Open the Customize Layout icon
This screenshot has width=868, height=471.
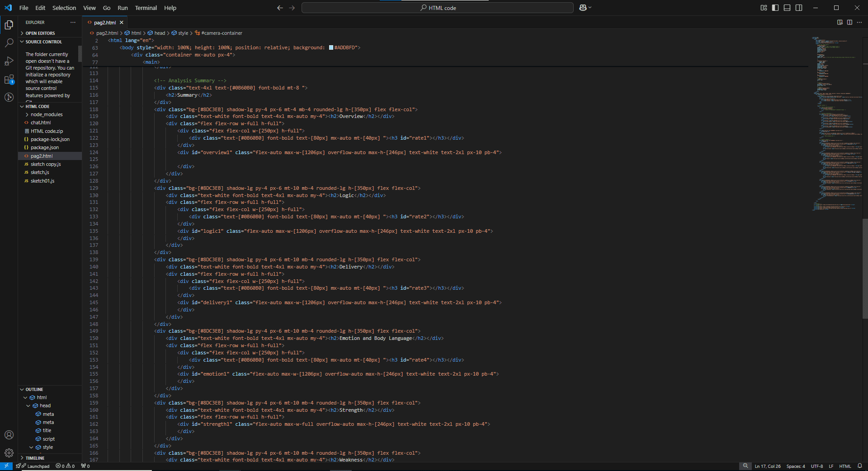point(764,8)
